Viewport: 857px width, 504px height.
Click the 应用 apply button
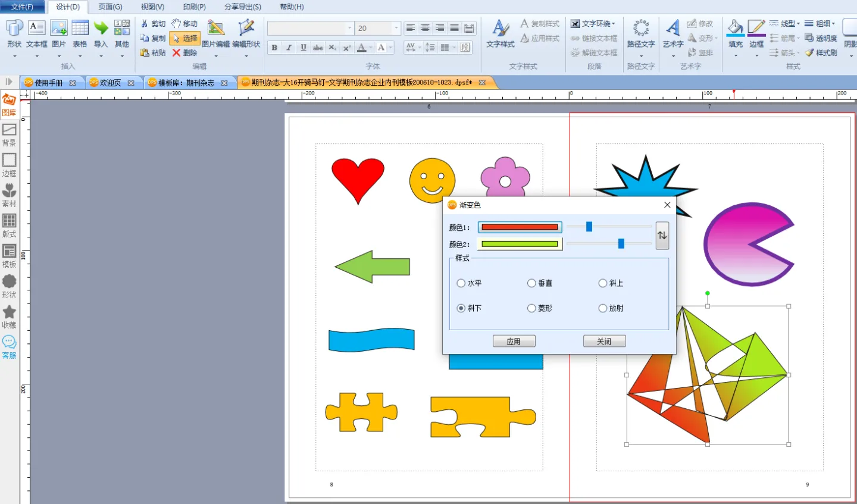pyautogui.click(x=514, y=341)
